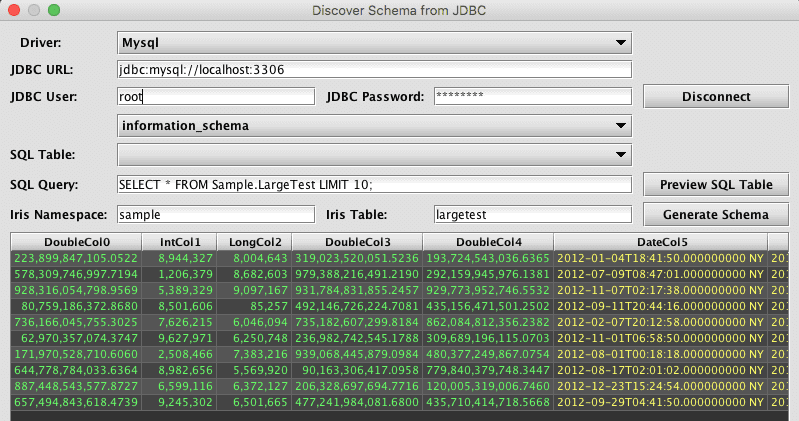Edit the Iris Namespace field
The image size is (799, 421).
pyautogui.click(x=216, y=214)
